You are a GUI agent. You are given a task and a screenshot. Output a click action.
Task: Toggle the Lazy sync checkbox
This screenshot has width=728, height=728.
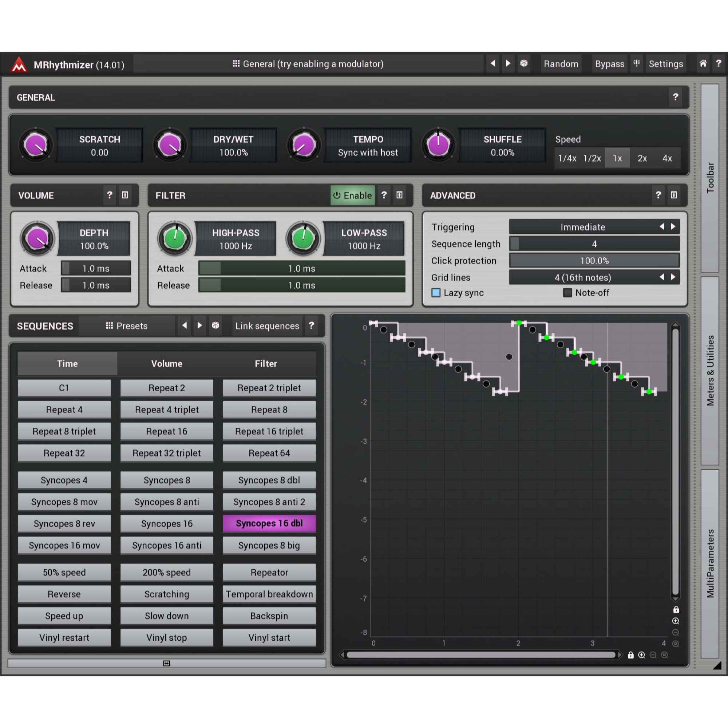(x=436, y=293)
